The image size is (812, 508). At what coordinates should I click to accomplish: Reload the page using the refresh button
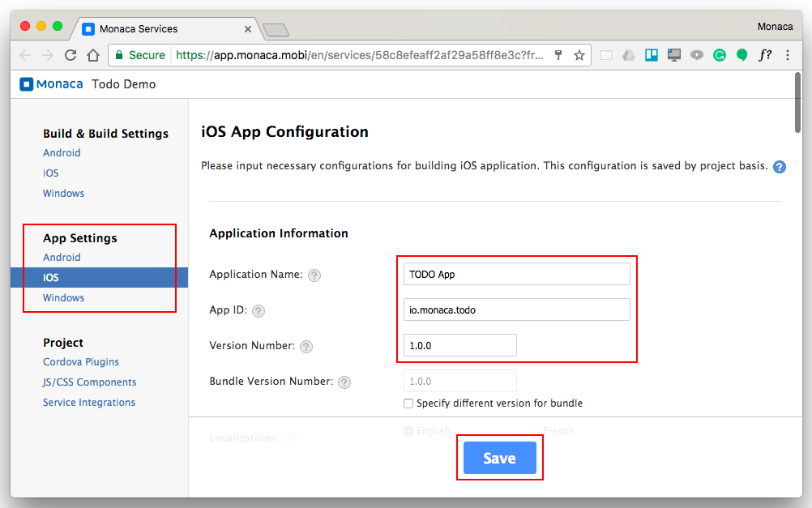tap(71, 55)
